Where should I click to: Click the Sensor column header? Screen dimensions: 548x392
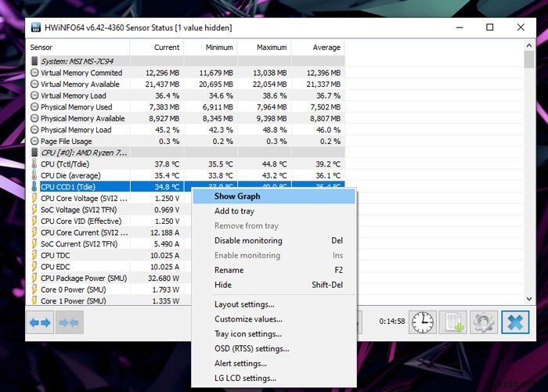pyautogui.click(x=78, y=47)
